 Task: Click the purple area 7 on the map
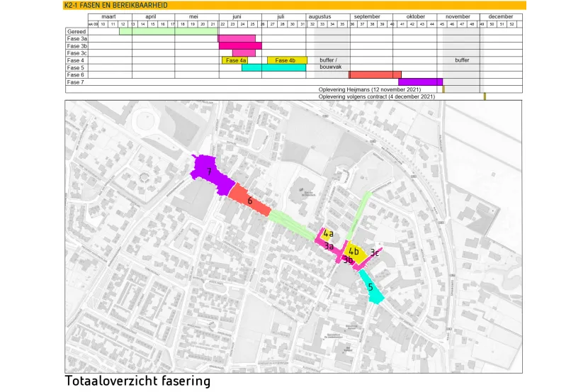point(210,172)
